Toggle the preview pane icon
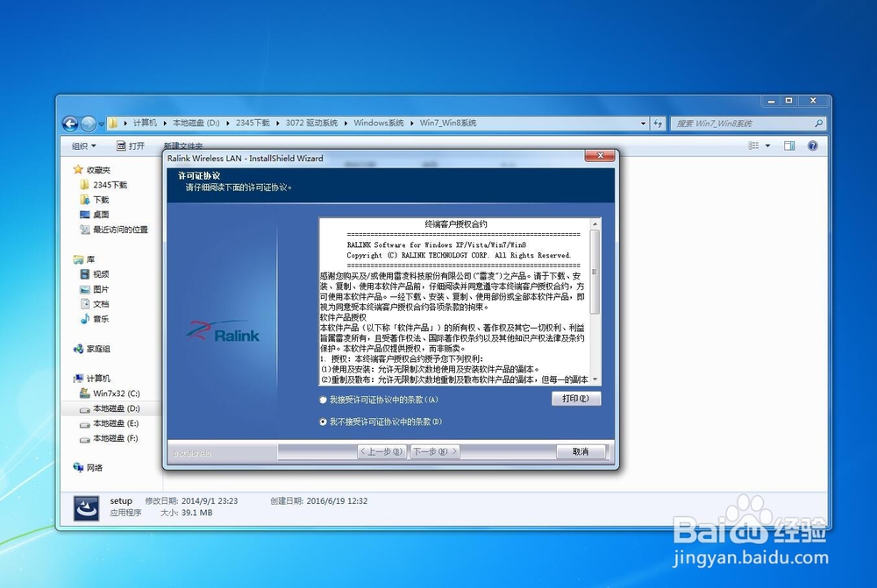The image size is (877, 588). [789, 145]
